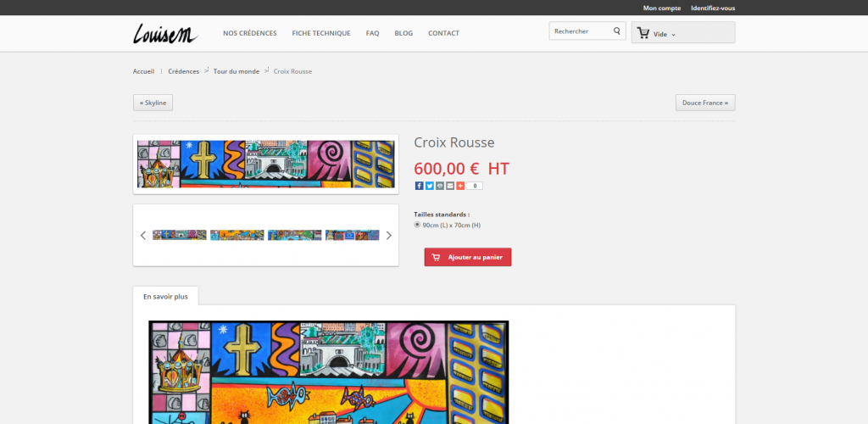Share on Facebook icon
This screenshot has height=424, width=868.
click(x=419, y=186)
